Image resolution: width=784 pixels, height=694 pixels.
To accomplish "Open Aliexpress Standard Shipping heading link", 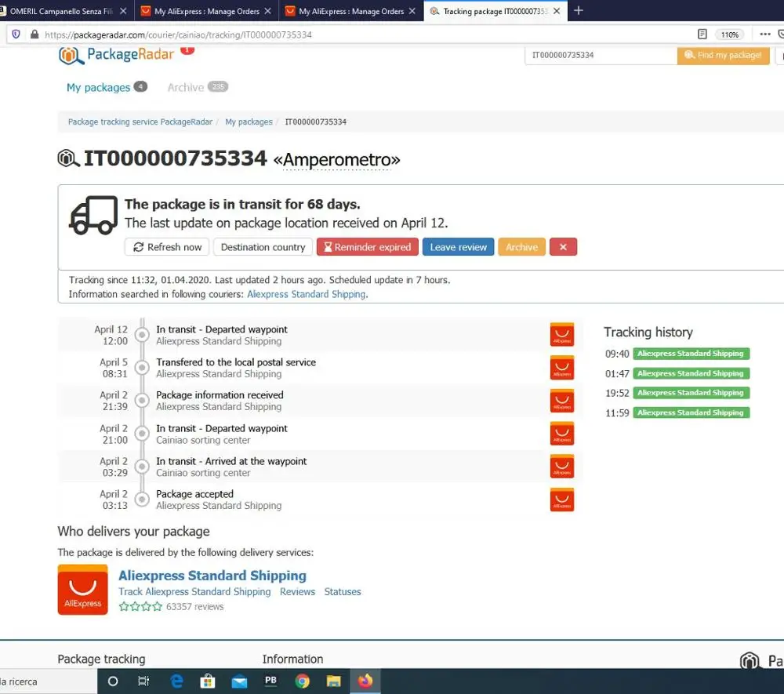I will coord(212,576).
